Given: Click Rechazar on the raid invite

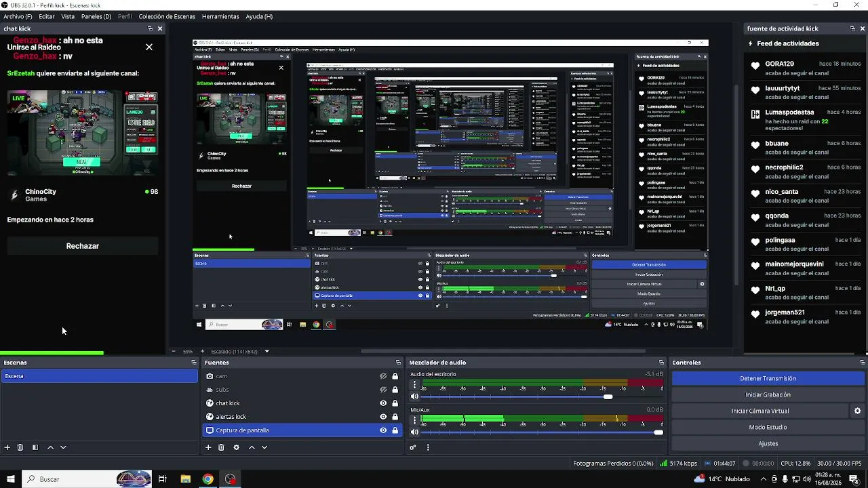Looking at the screenshot, I should coord(83,246).
